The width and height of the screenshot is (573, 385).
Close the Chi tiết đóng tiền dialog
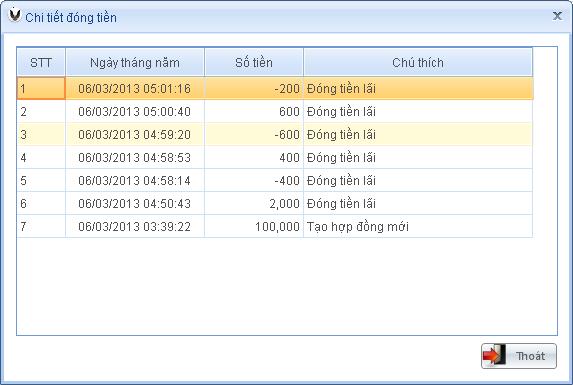(x=557, y=16)
